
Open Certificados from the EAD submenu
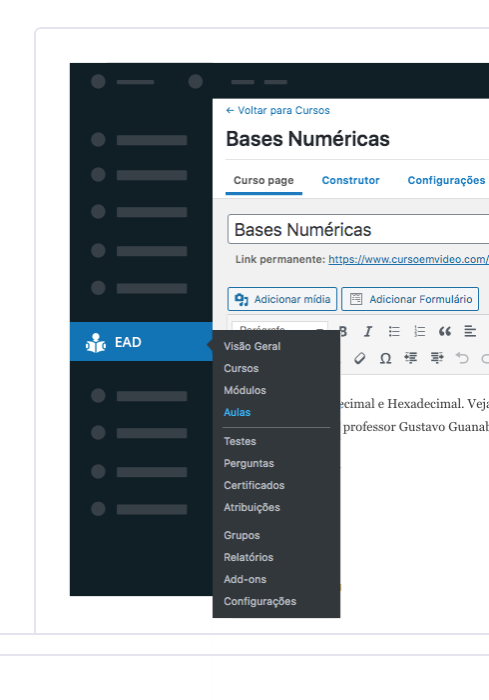coord(254,485)
